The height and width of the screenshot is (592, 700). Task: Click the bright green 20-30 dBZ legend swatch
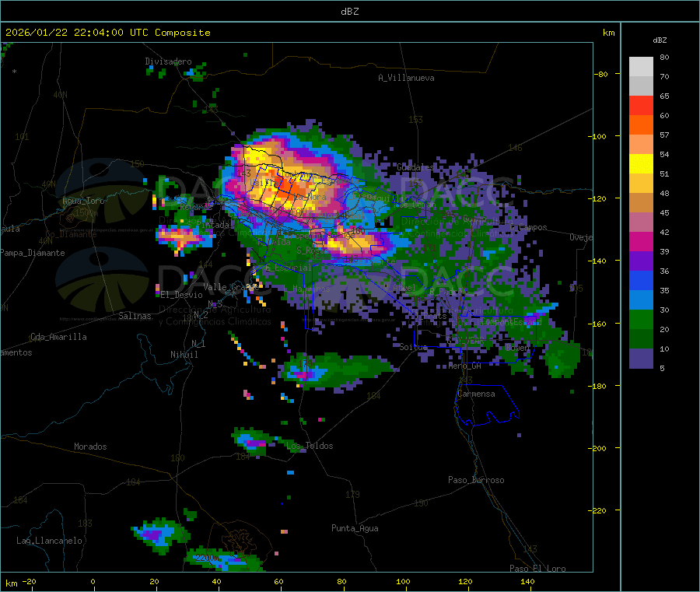coord(641,319)
